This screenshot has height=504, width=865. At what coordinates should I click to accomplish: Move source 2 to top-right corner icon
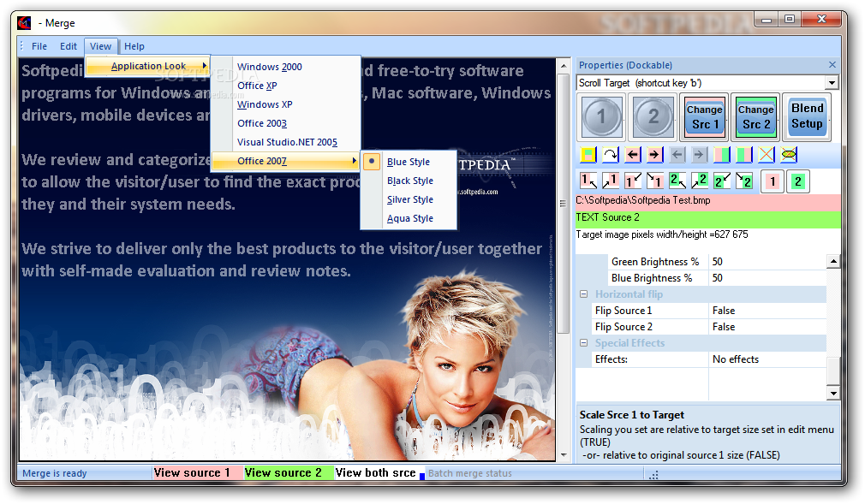click(700, 181)
